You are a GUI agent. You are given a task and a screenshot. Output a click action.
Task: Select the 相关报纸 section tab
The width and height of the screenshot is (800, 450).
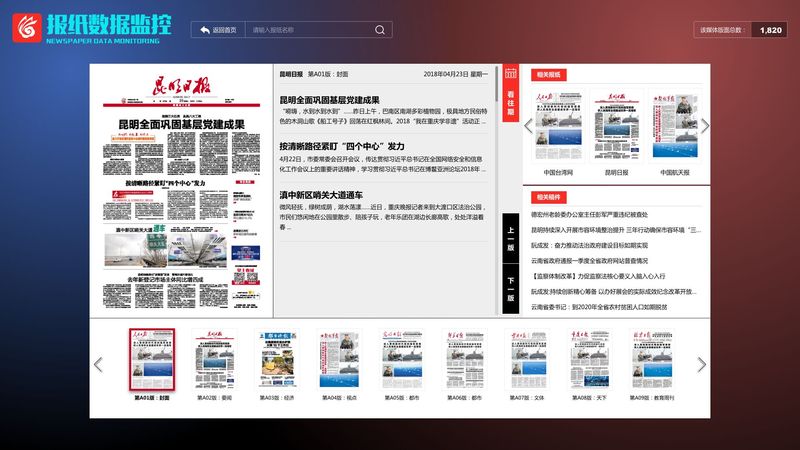(x=548, y=74)
